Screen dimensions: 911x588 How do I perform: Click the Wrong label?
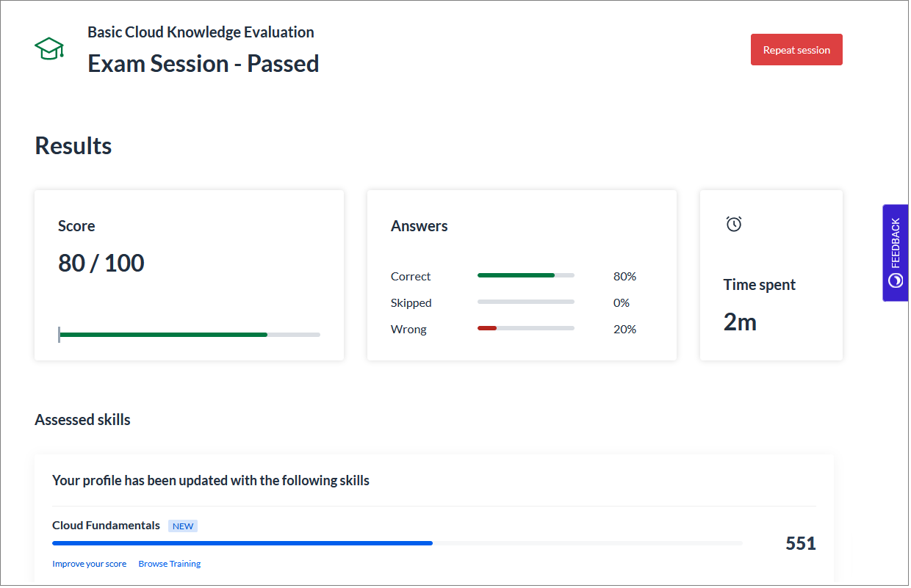point(408,329)
